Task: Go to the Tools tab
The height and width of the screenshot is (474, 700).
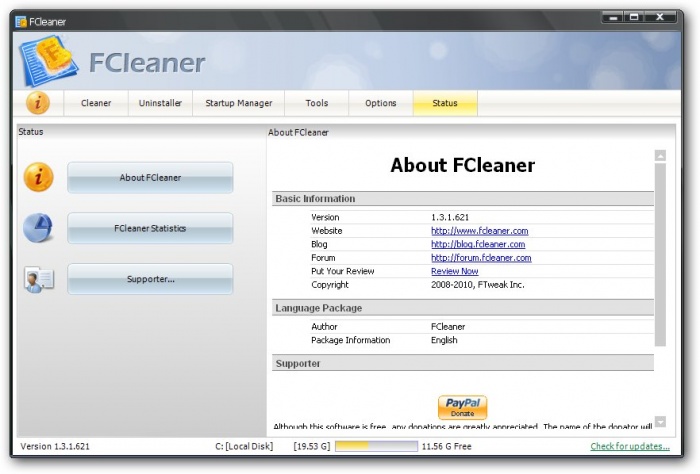Action: 317,103
